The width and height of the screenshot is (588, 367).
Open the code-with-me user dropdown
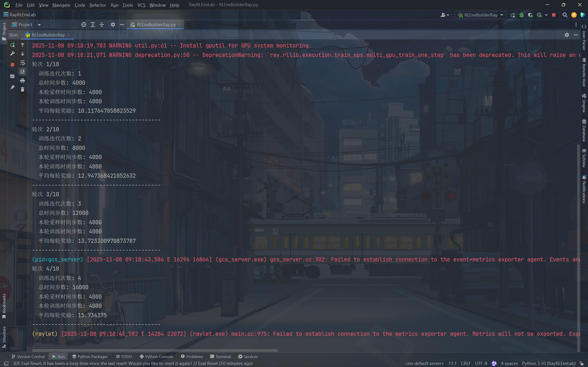445,15
